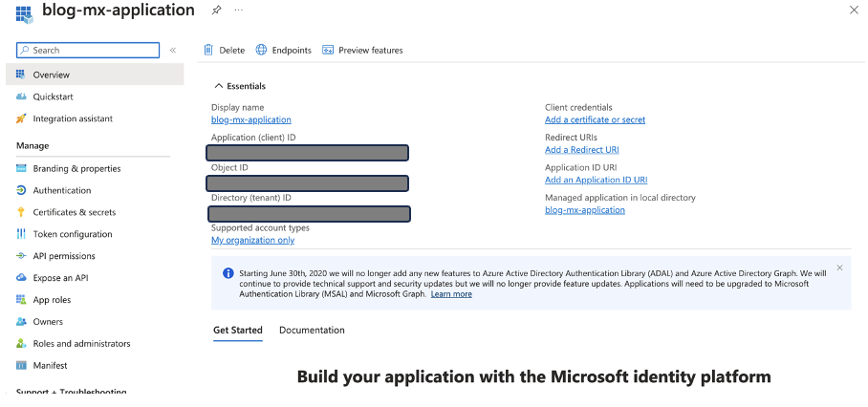Open the Preview features toolbar label

(371, 51)
